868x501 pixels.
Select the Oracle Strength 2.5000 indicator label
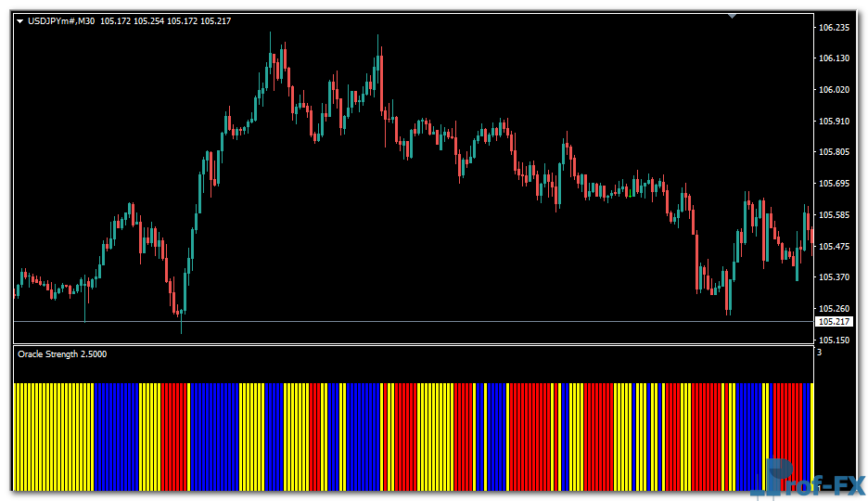62,353
